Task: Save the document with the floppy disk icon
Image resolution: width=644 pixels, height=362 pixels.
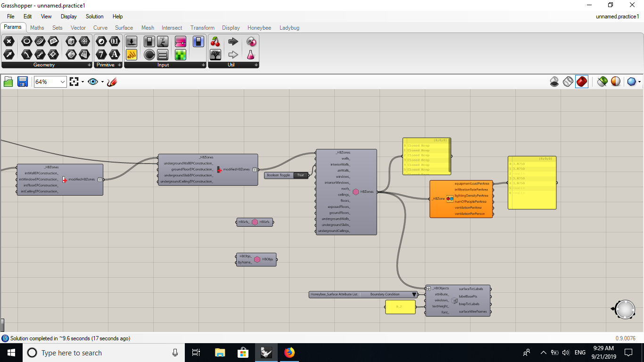Action: point(22,82)
